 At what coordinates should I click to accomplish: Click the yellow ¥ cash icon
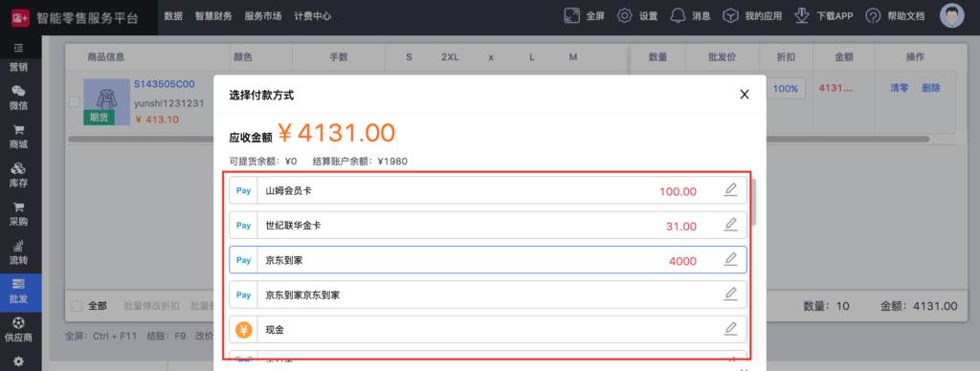tap(243, 330)
